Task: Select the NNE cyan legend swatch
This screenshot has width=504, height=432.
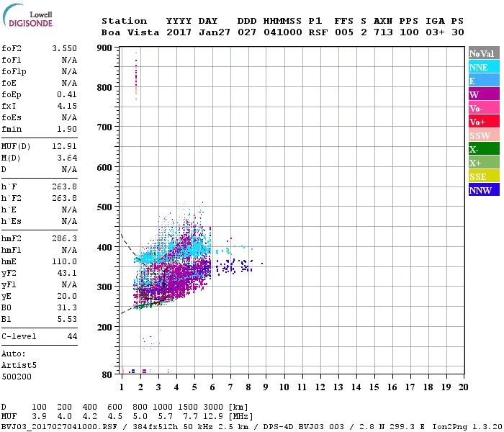Action: [484, 67]
